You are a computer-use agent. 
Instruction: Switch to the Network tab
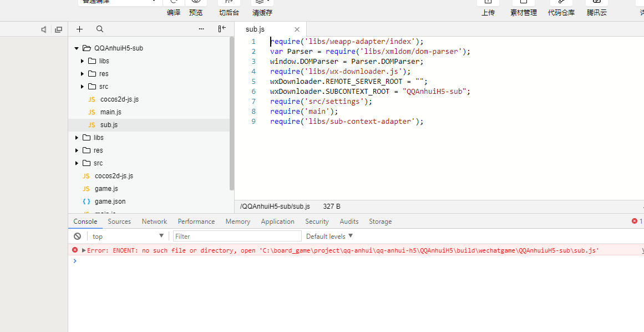point(154,221)
